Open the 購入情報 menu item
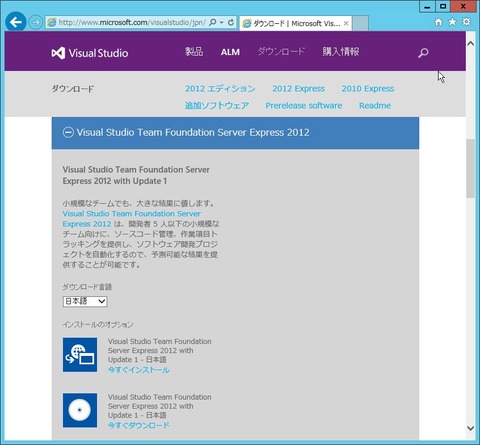The image size is (480, 445). click(x=341, y=52)
